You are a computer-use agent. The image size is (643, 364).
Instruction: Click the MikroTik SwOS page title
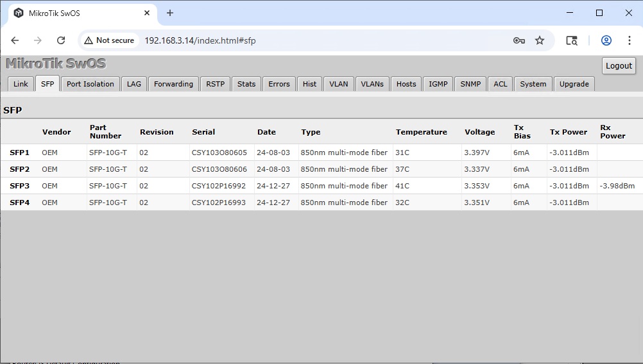click(x=56, y=63)
